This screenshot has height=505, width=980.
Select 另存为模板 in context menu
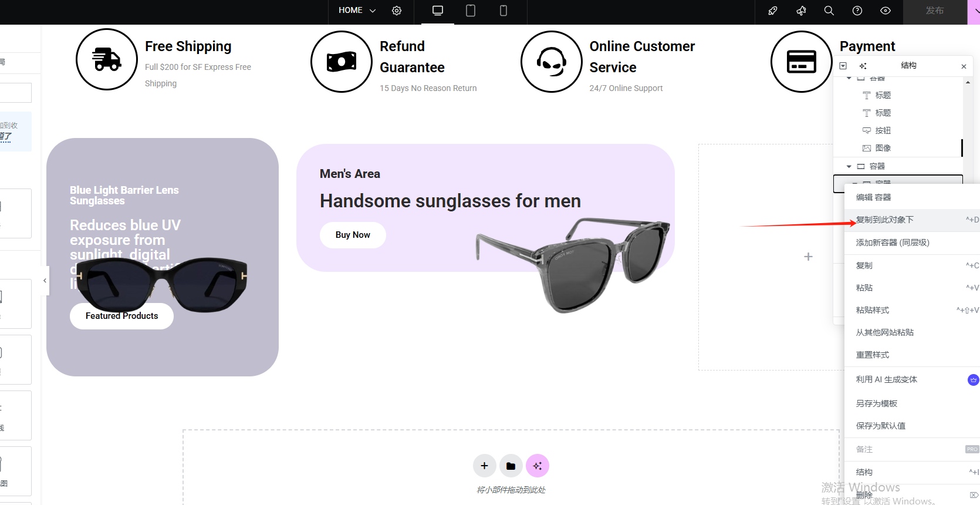pos(877,403)
